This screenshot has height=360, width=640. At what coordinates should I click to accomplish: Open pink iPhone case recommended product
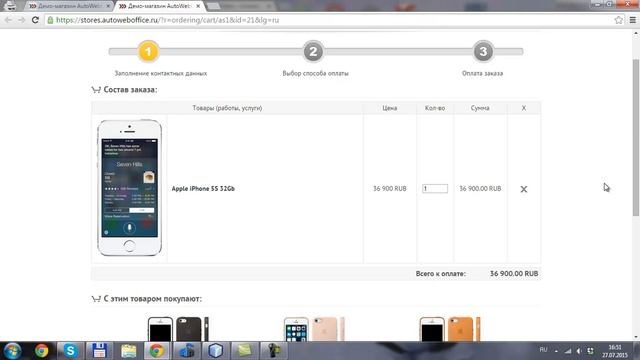pyautogui.click(x=314, y=329)
